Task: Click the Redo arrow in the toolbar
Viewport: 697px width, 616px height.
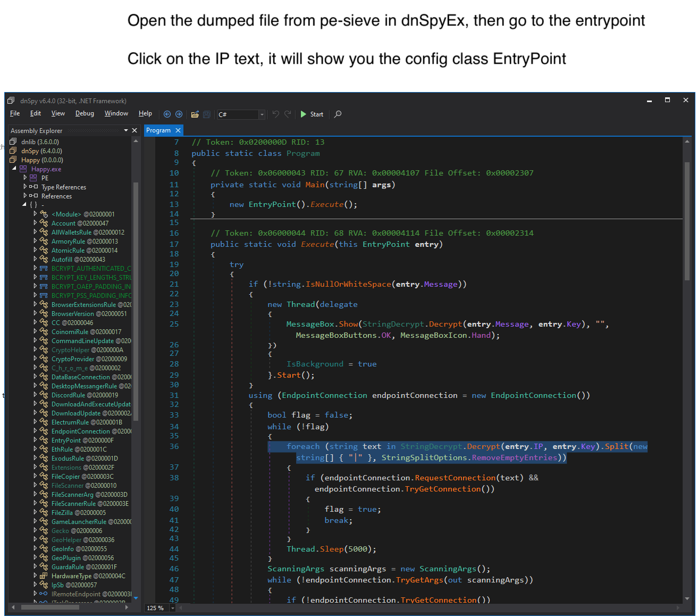Action: (288, 114)
